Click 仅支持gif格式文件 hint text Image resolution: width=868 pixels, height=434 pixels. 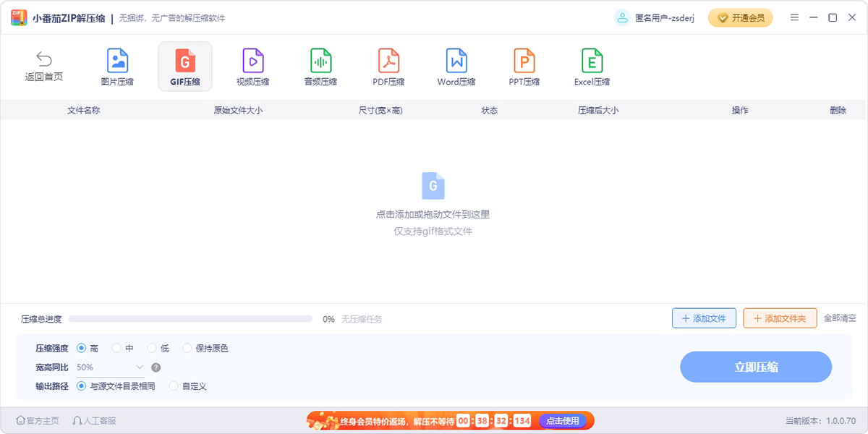click(x=433, y=231)
